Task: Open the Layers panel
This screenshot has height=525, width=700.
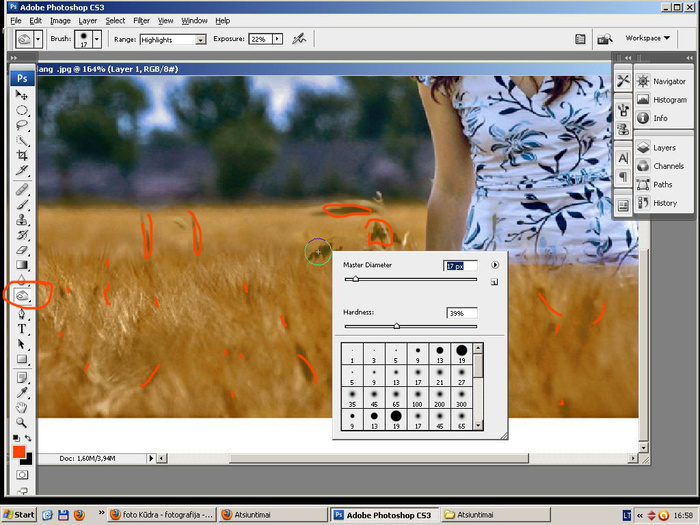Action: click(x=662, y=148)
